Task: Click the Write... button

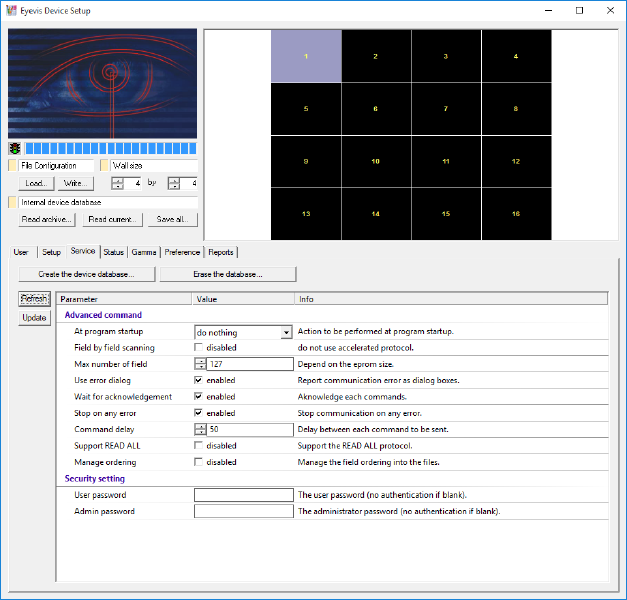Action: tap(75, 183)
